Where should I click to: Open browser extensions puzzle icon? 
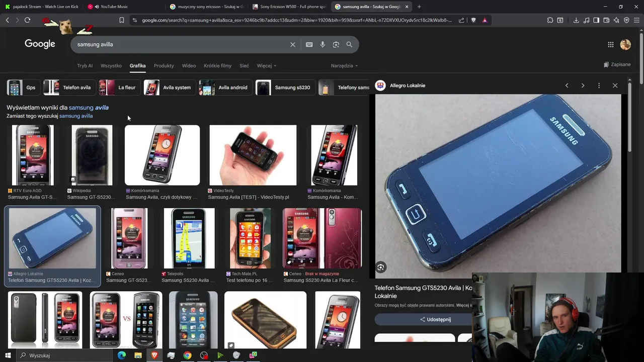tap(550, 20)
